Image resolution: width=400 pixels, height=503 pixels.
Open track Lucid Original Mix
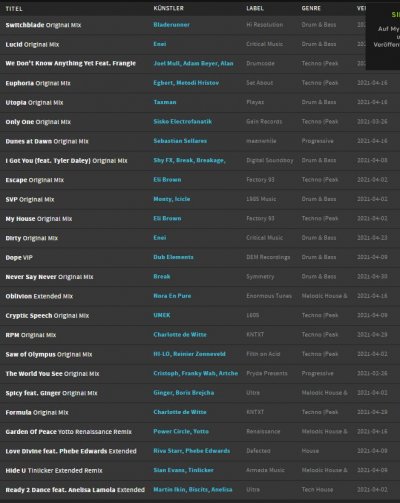click(x=32, y=44)
